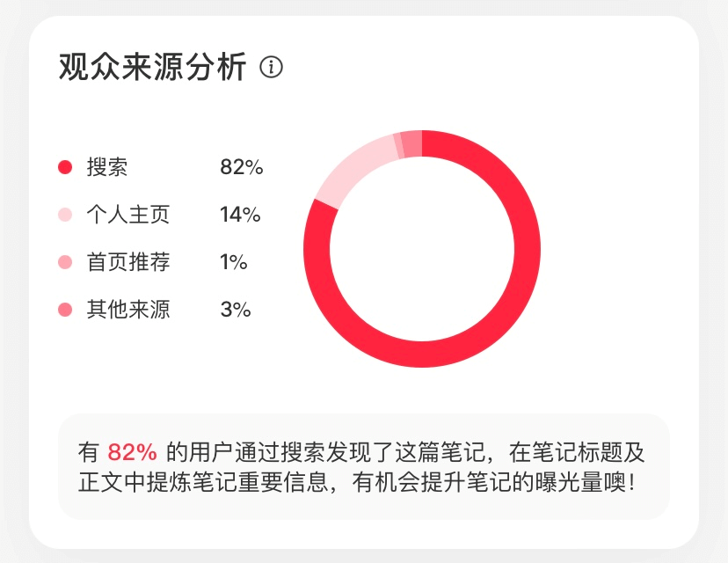Select the 其他来源 legend dot
The image size is (728, 563).
65,310
